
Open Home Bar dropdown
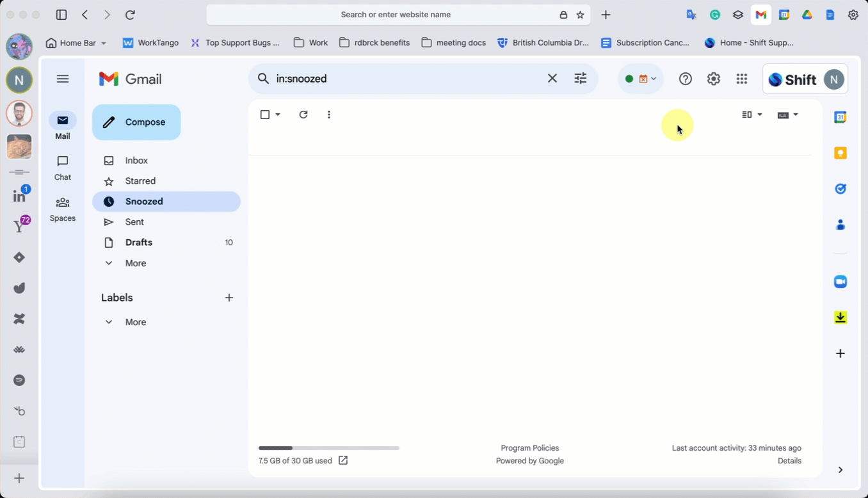coord(76,43)
